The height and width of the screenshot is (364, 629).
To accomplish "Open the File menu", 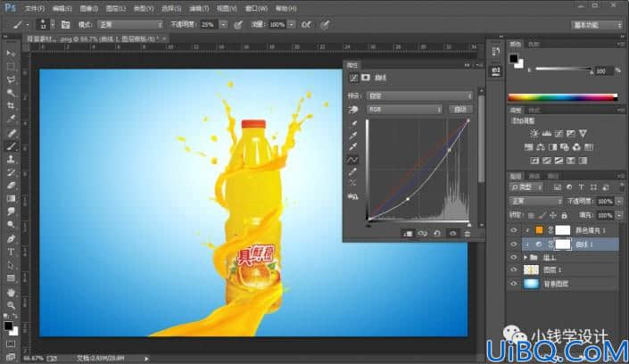I will 35,8.
